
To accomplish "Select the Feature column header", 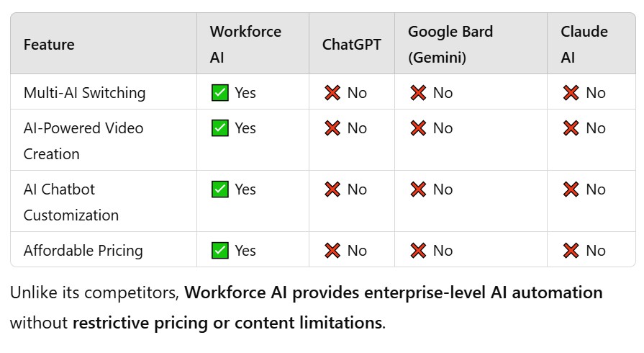I will click(x=49, y=45).
